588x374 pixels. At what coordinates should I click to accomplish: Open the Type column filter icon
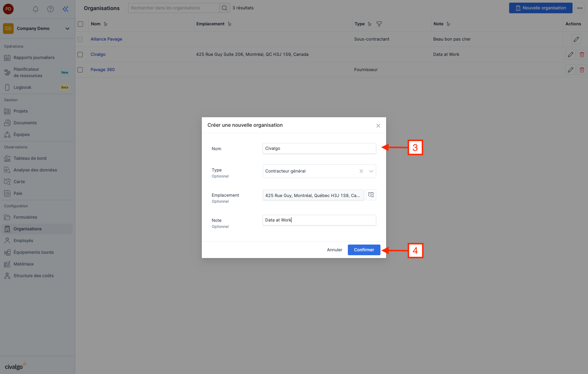tap(379, 24)
